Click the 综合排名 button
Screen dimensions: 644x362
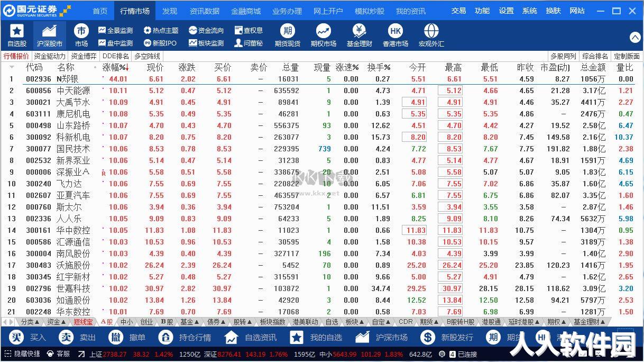[595, 56]
